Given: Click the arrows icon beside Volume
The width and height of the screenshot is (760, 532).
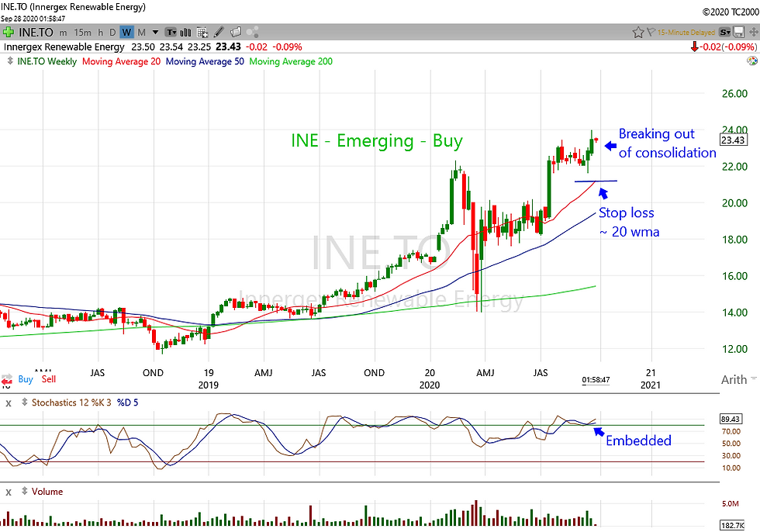Looking at the screenshot, I should point(24,492).
